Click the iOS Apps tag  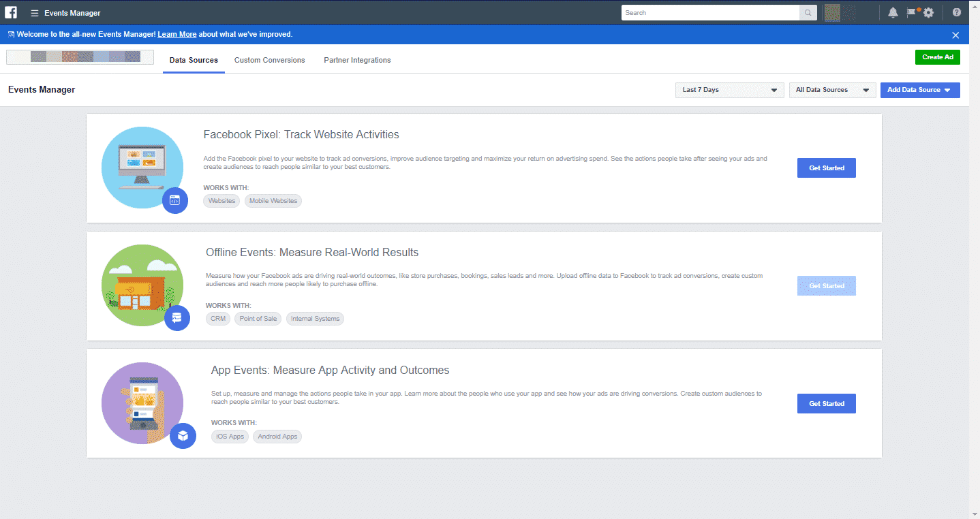(230, 437)
